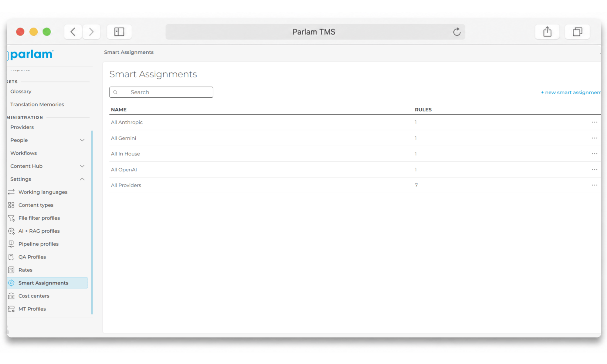Collapse the Settings section chevron
This screenshot has width=607, height=364.
tap(82, 179)
